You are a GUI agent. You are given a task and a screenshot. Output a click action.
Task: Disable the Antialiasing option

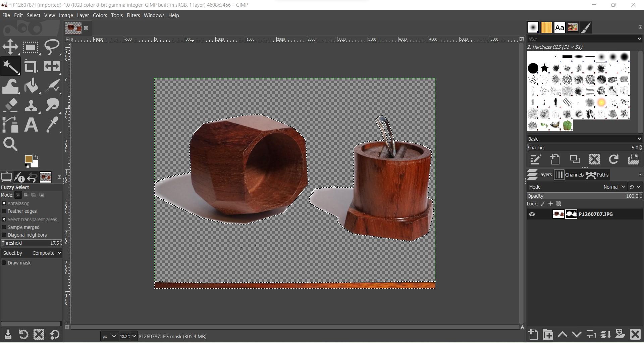[x=4, y=203]
